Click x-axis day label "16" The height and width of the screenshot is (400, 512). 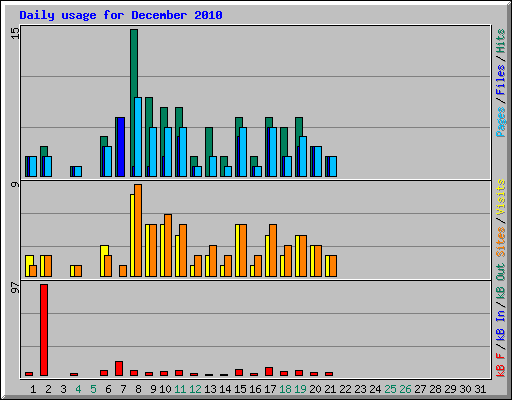255,389
